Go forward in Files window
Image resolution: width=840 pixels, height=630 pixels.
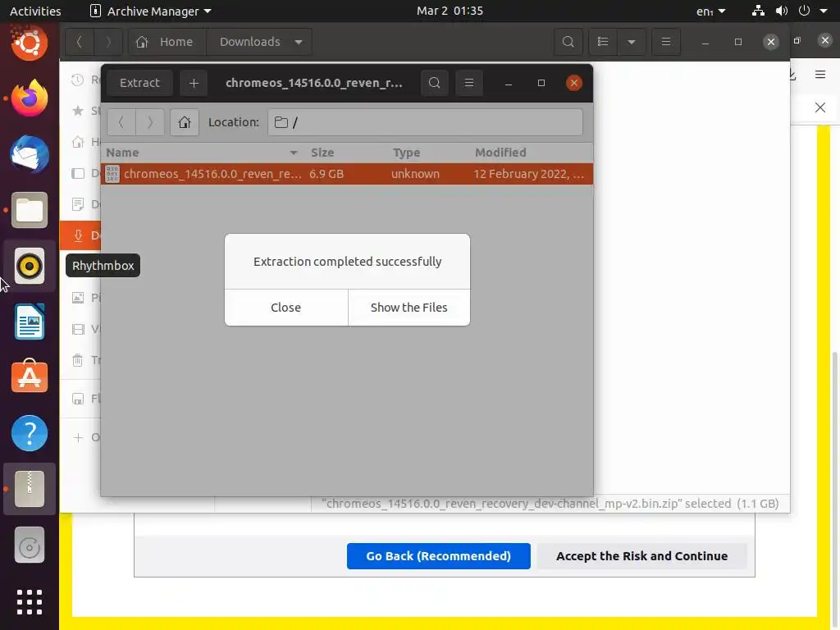click(x=108, y=42)
